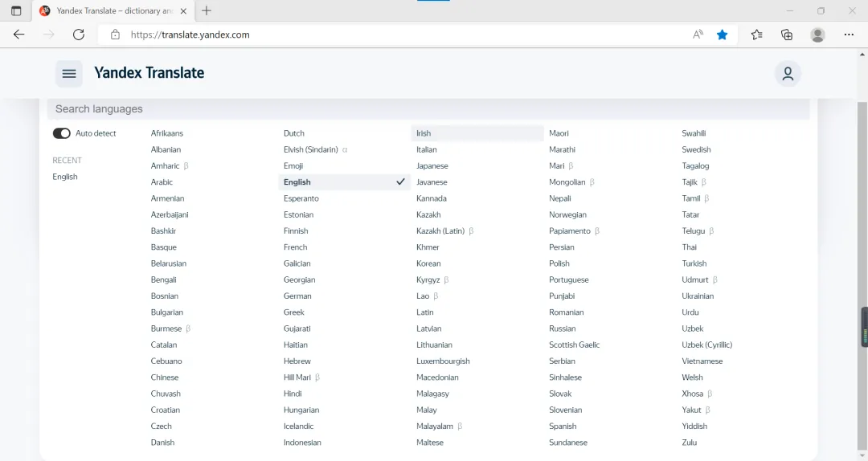Open the user profile icon

click(788, 74)
